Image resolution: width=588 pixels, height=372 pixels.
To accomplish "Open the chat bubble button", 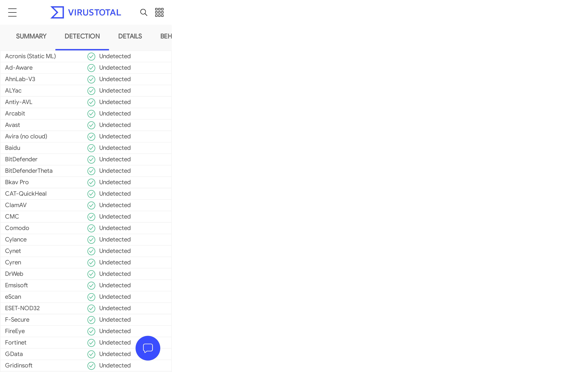I will (x=148, y=348).
